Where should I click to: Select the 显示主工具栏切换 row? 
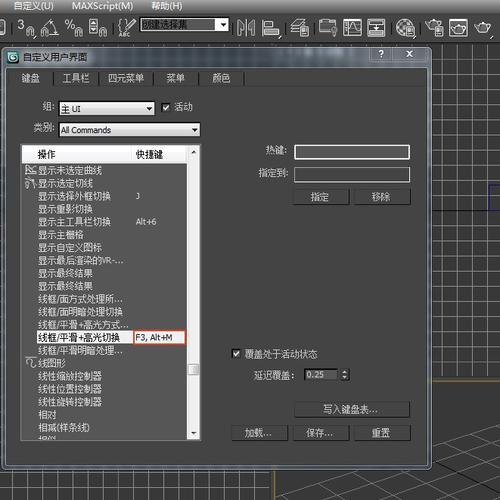click(x=104, y=222)
